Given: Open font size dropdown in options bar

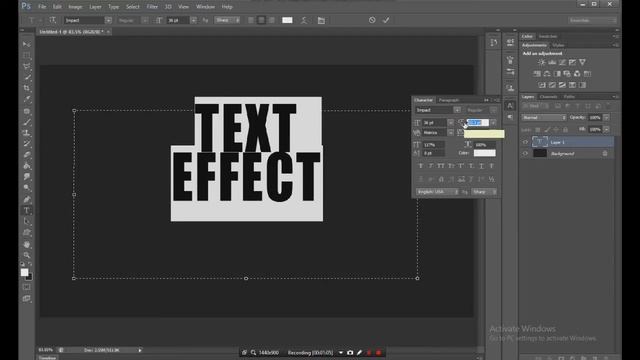Looking at the screenshot, I should [193, 20].
